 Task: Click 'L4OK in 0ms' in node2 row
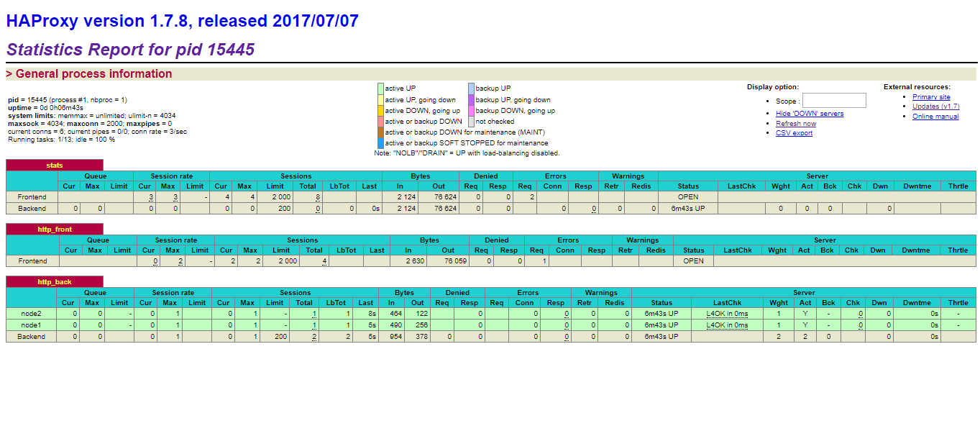click(727, 314)
